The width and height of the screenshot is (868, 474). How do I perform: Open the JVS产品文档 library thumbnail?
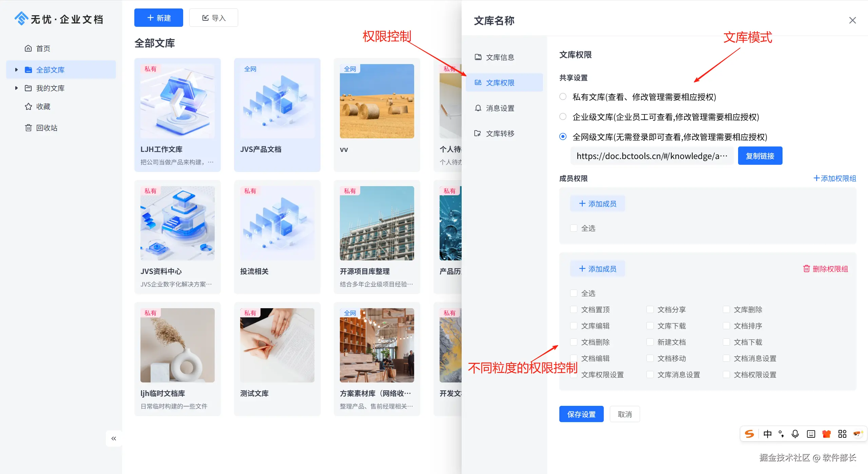277,101
